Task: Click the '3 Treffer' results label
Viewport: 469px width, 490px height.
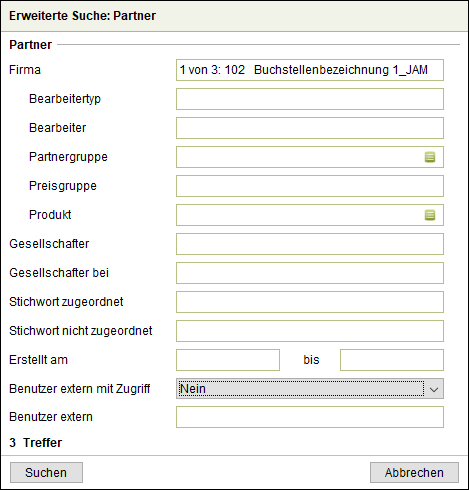Action: click(x=36, y=443)
